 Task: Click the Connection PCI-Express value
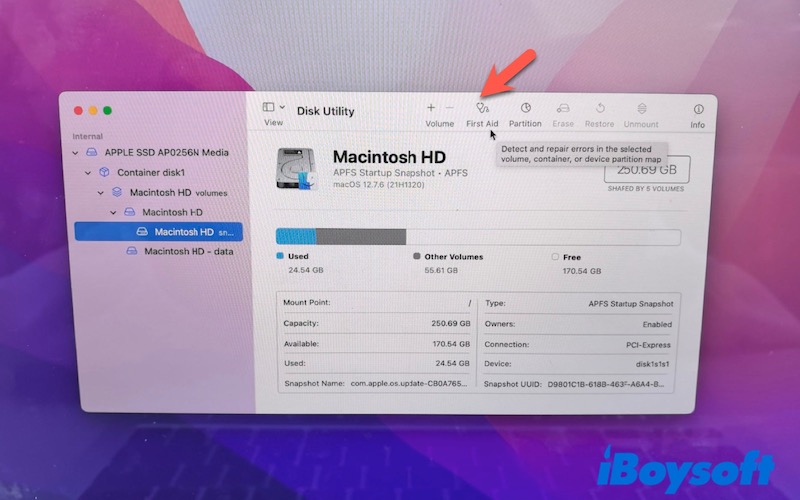(x=648, y=345)
